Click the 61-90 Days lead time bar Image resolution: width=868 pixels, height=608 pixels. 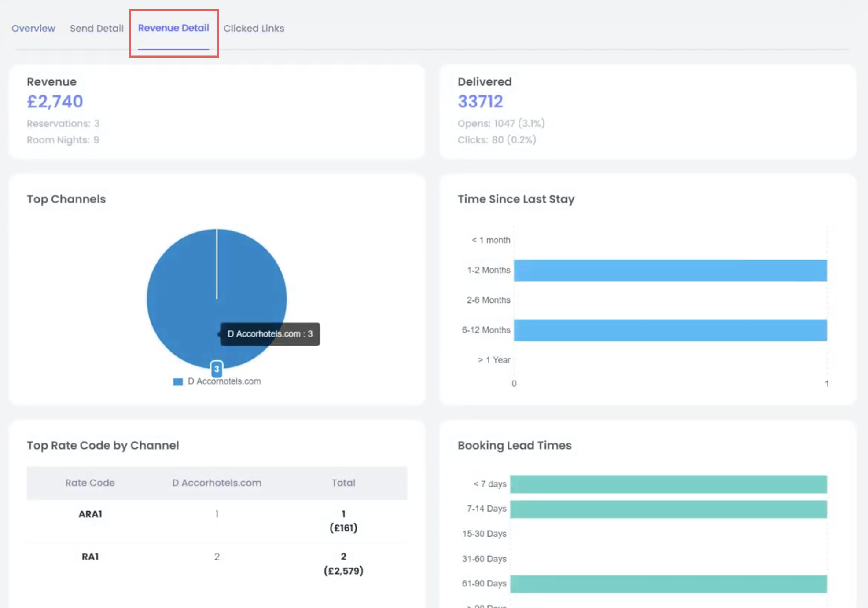(x=668, y=584)
